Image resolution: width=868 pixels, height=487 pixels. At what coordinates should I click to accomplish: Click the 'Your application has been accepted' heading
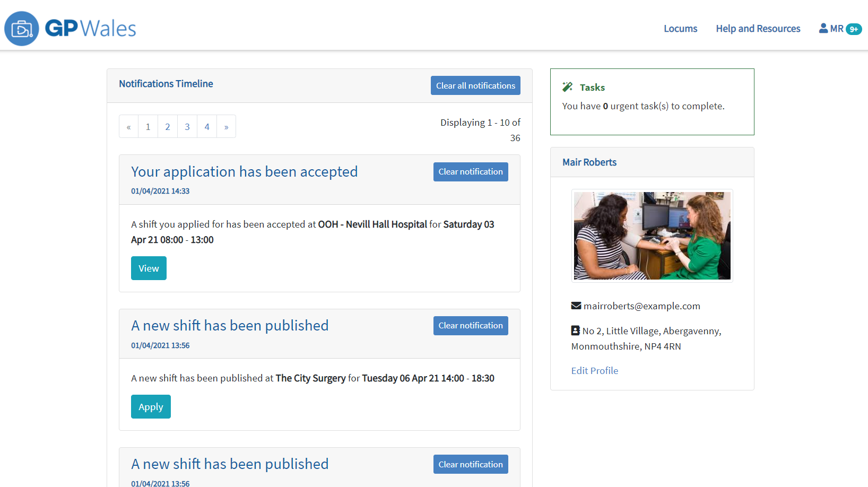click(x=245, y=172)
